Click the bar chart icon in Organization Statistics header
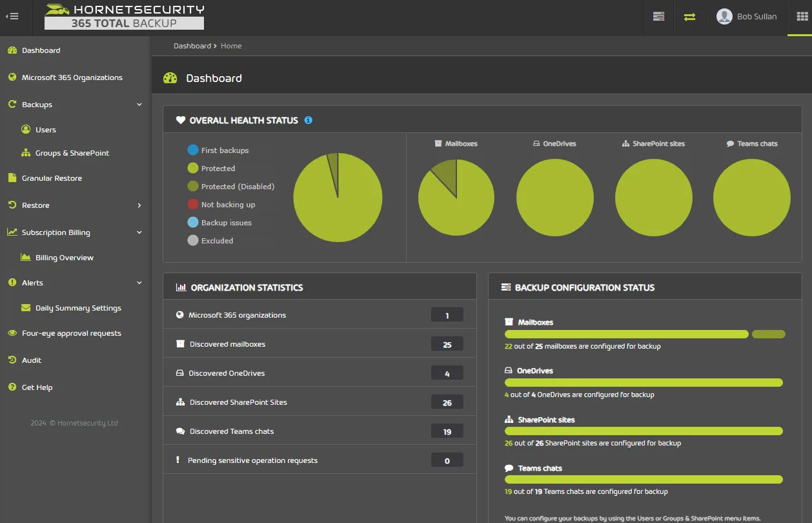Viewport: 812px width, 523px height. [x=181, y=287]
